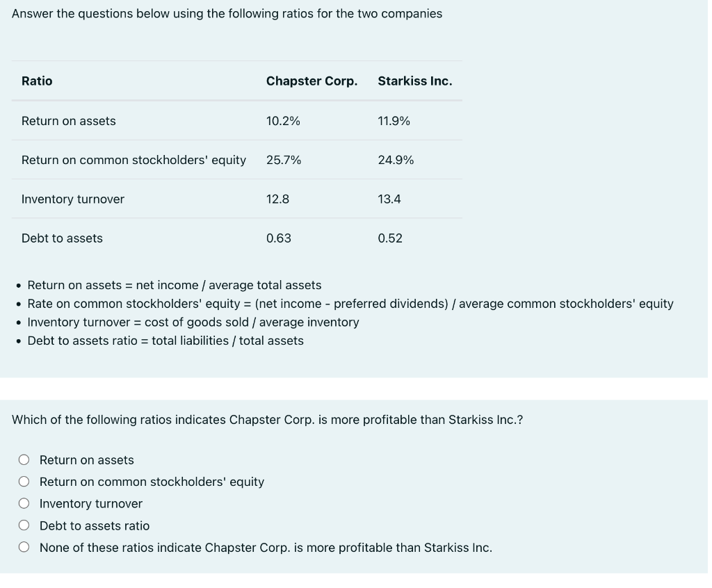Click the inventory turnover formula bullet point

pyautogui.click(x=193, y=322)
